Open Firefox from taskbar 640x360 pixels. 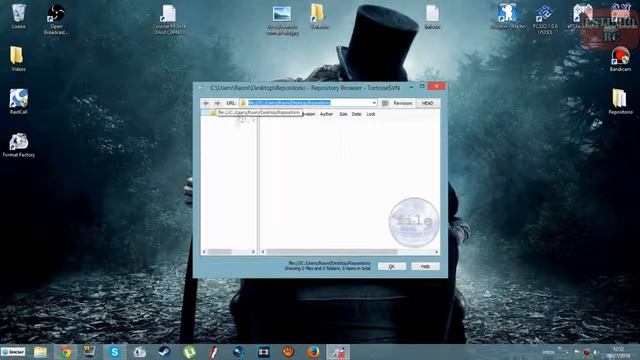coord(313,352)
